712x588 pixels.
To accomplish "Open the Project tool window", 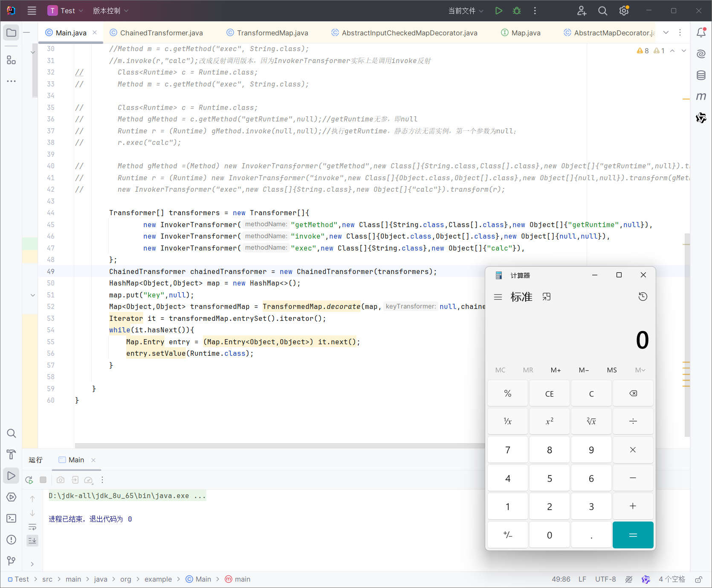I will 12,32.
